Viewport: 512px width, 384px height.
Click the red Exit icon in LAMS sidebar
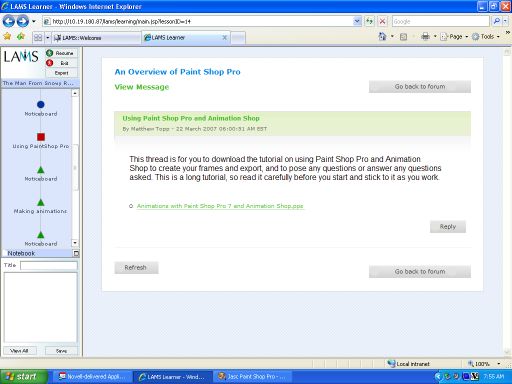point(50,63)
